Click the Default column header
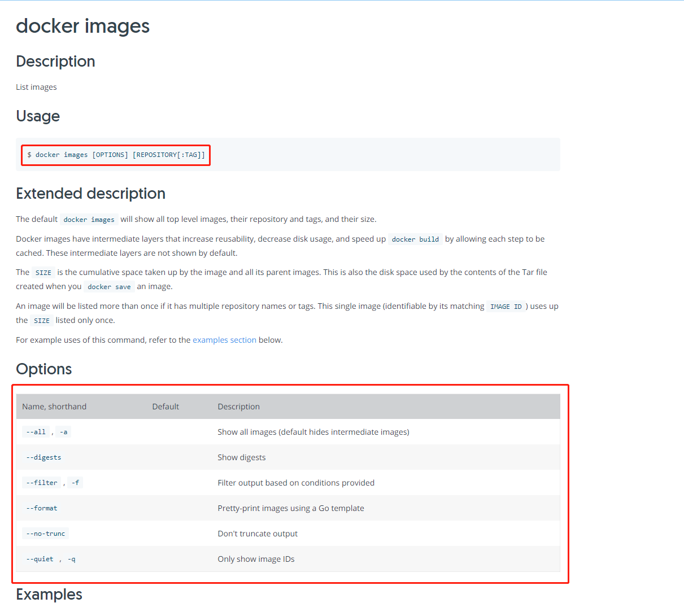 tap(165, 407)
